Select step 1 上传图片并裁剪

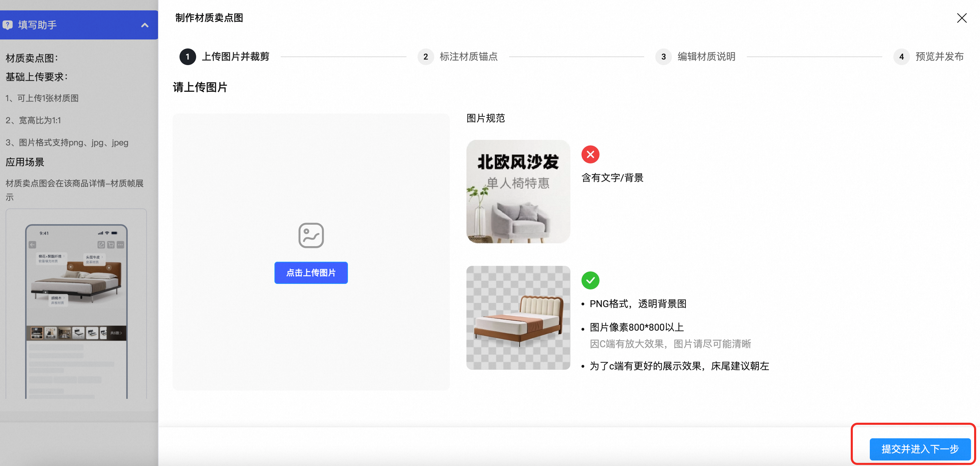(225, 57)
